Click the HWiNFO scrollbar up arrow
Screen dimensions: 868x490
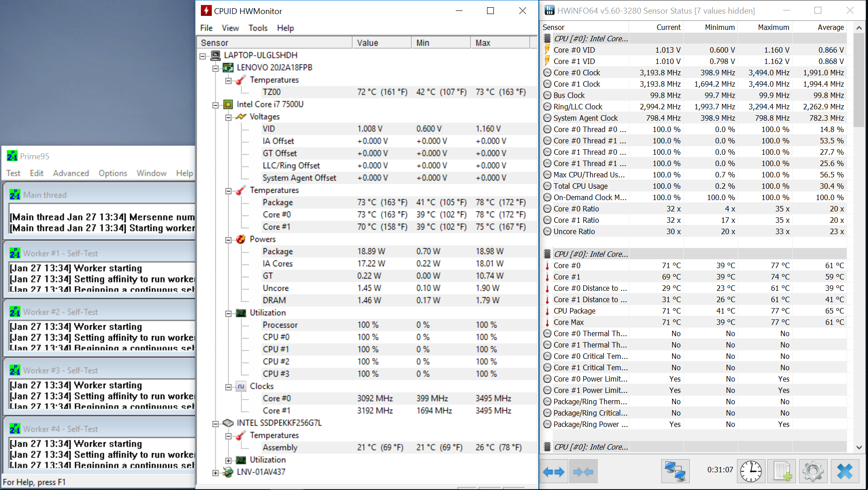[859, 28]
